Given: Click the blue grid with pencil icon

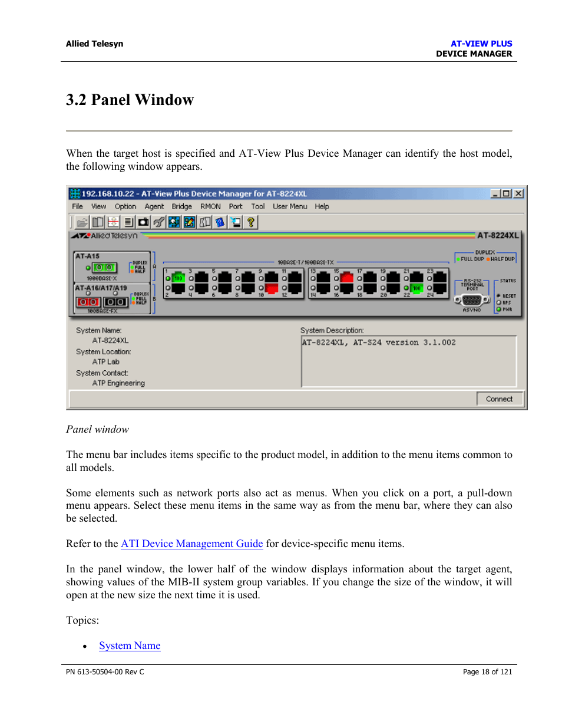Looking at the screenshot, I should (189, 222).
